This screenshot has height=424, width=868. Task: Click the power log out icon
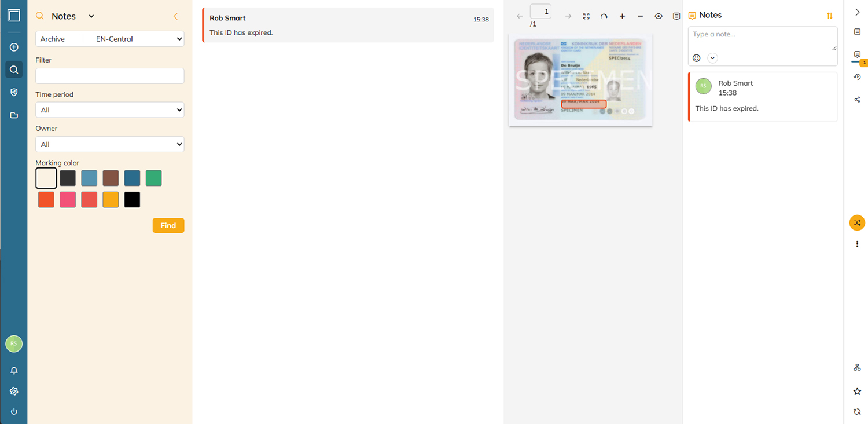(14, 411)
